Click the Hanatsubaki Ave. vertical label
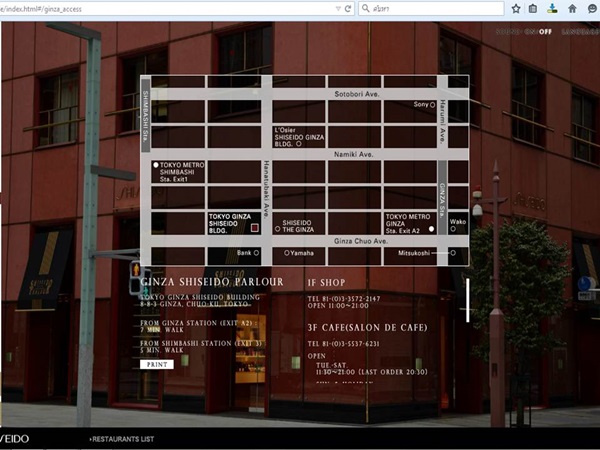600x450 pixels. pos(266,189)
